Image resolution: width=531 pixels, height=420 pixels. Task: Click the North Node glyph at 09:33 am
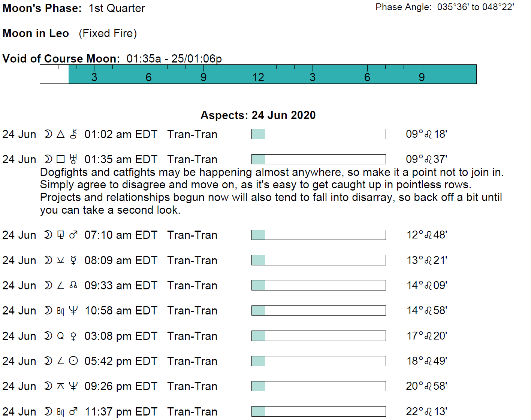click(x=73, y=286)
